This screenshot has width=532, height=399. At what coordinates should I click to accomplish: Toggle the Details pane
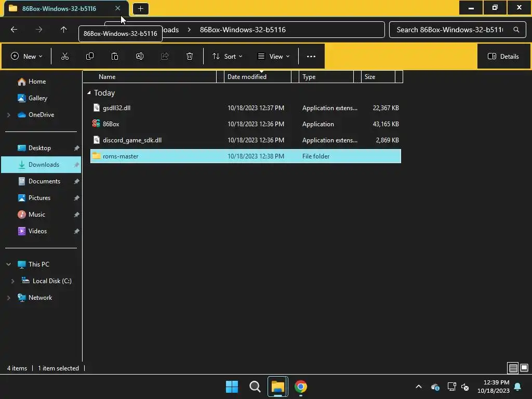click(x=503, y=56)
